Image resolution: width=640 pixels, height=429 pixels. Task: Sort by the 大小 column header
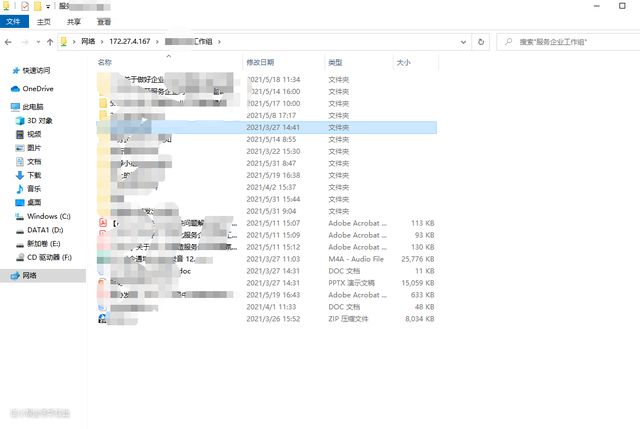(403, 62)
